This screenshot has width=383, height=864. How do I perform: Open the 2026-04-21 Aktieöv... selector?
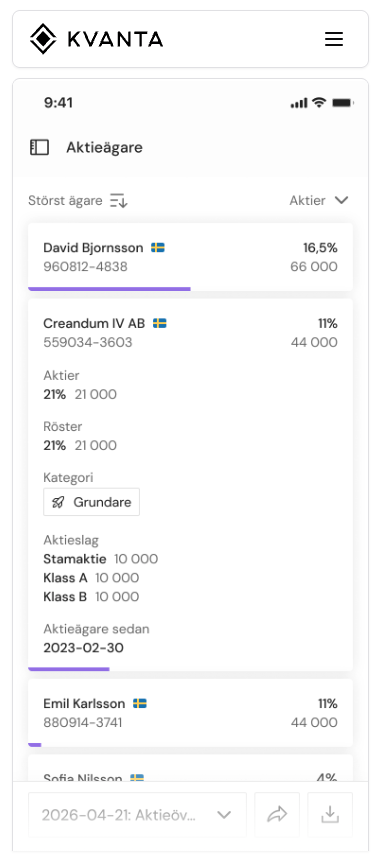pyautogui.click(x=137, y=814)
